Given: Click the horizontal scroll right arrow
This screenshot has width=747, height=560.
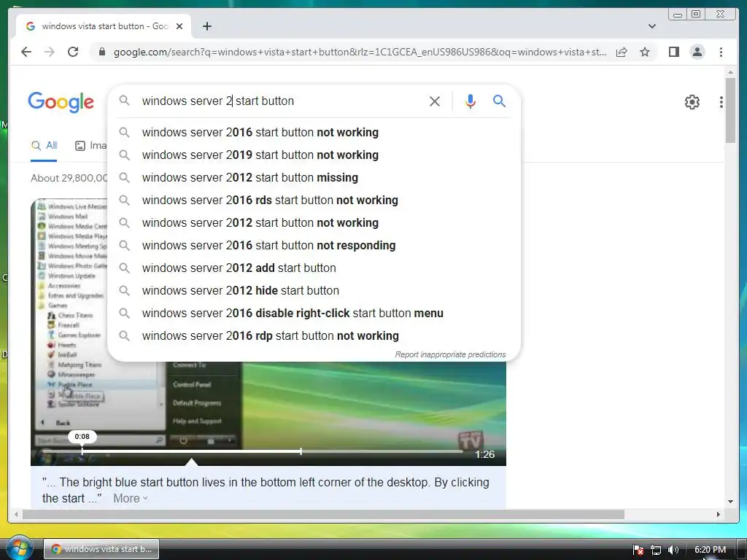Looking at the screenshot, I should [x=719, y=514].
